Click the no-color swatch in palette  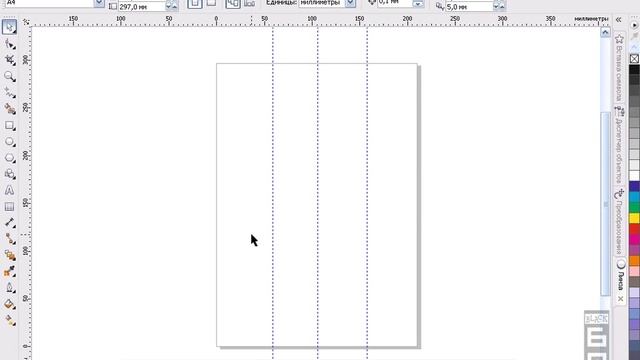pos(634,59)
